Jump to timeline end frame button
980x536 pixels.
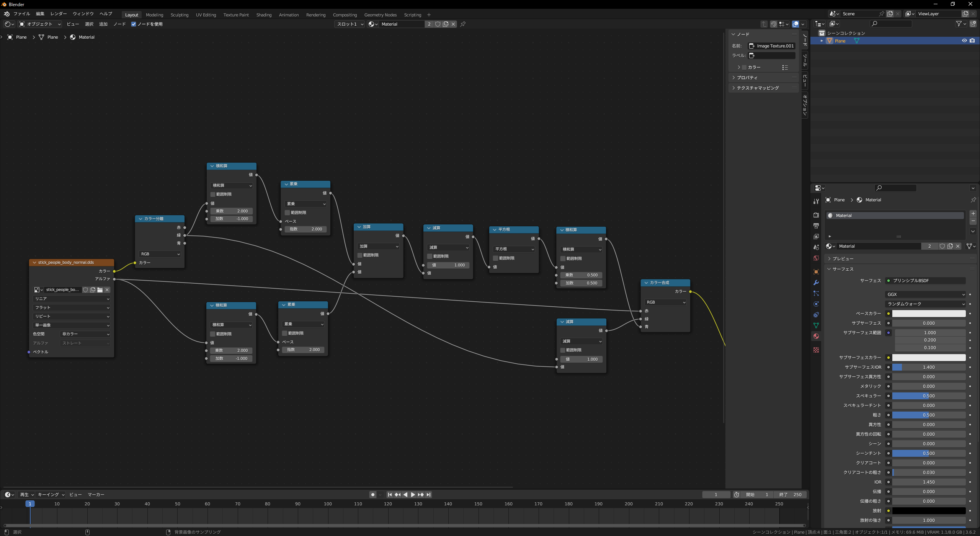[429, 495]
